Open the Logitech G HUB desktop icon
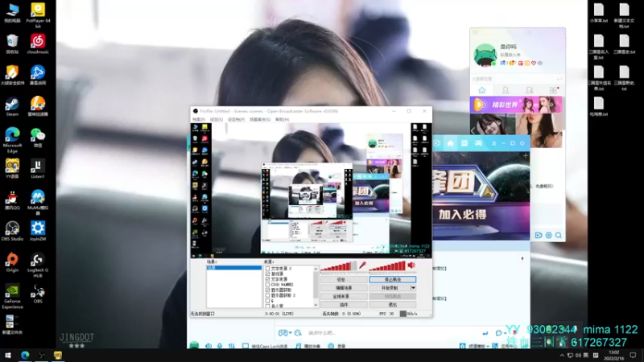Viewport: 644px width, 362px height. point(38,265)
